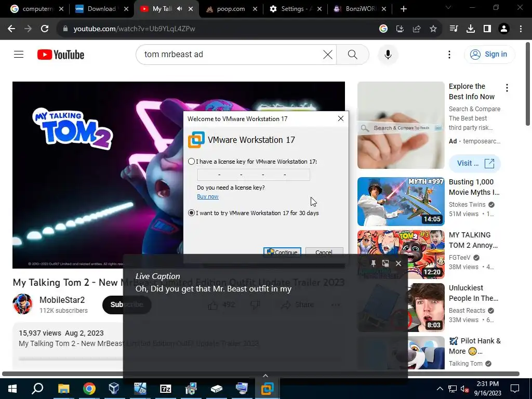
Task: Bookmark this page with the star icon
Action: coord(433,29)
